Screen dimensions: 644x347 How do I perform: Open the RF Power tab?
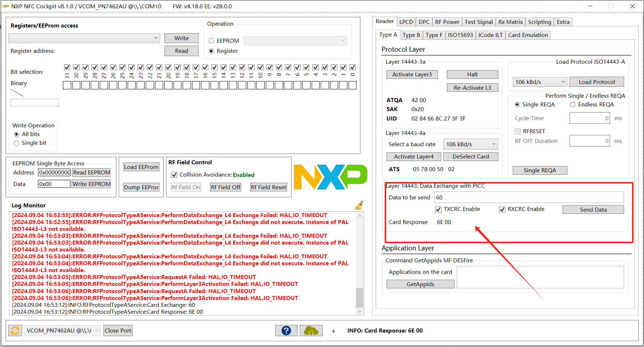click(x=447, y=22)
